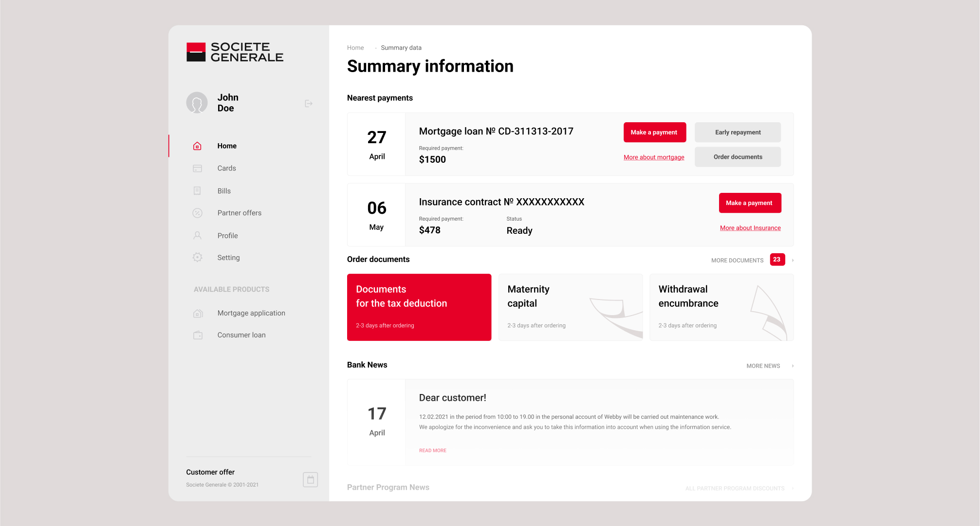Click the Profile person icon

(x=197, y=236)
